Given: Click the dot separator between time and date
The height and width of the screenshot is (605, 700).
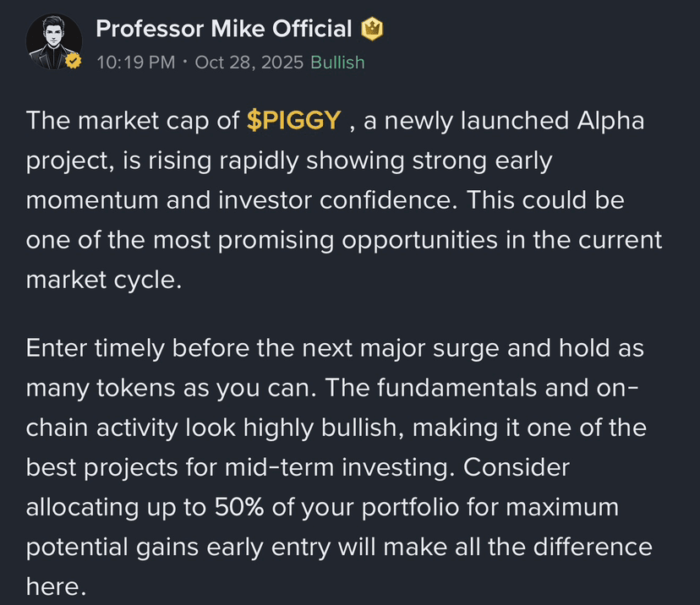Looking at the screenshot, I should (x=185, y=62).
